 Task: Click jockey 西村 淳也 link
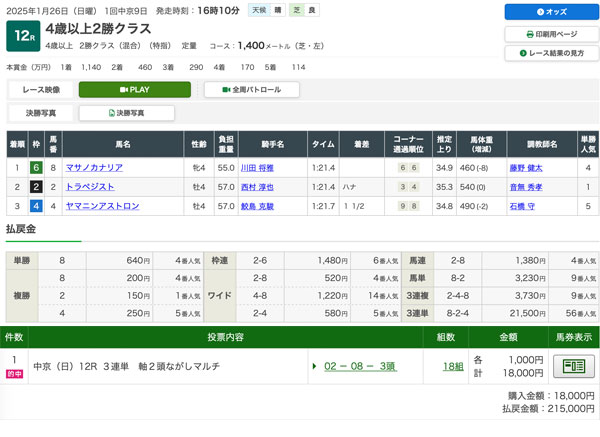(x=256, y=187)
